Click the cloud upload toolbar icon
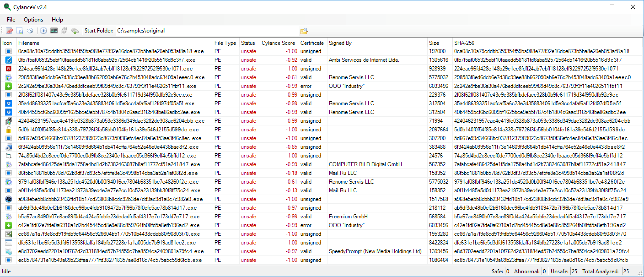This screenshot has width=644, height=277. [x=75, y=31]
